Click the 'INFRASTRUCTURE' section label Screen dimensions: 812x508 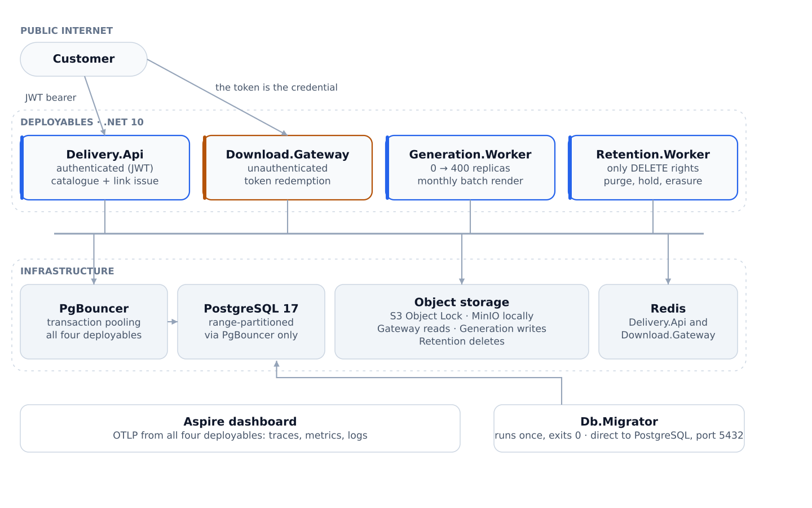67,271
